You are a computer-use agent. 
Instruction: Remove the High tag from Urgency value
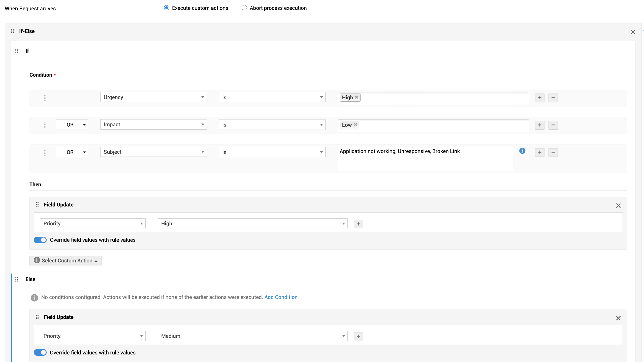pos(357,97)
